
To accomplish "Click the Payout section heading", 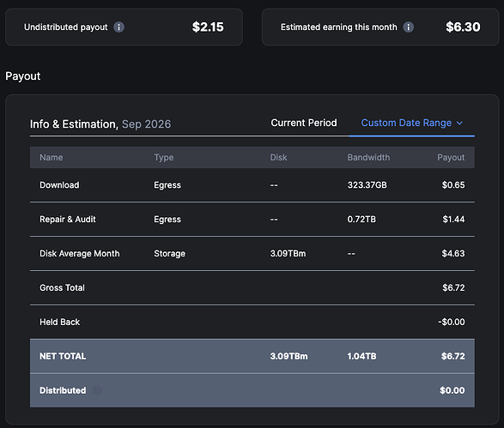I will point(23,76).
